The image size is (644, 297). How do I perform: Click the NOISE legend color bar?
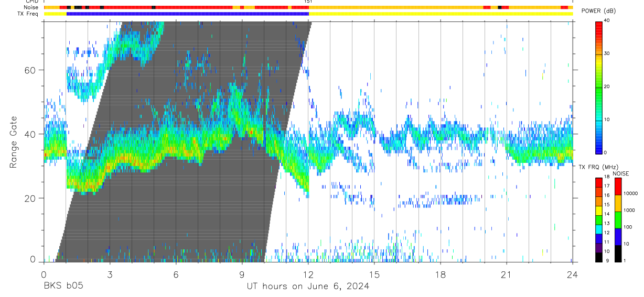point(618,219)
